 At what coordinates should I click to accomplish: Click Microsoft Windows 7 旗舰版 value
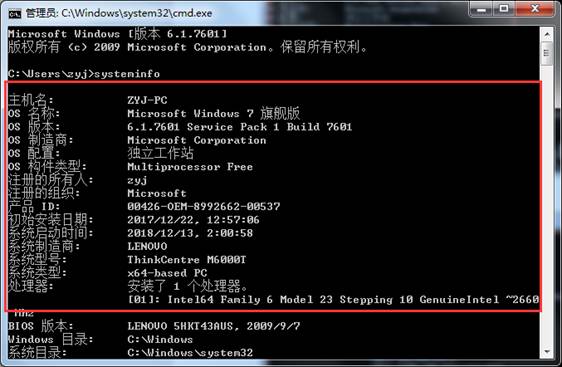click(214, 113)
